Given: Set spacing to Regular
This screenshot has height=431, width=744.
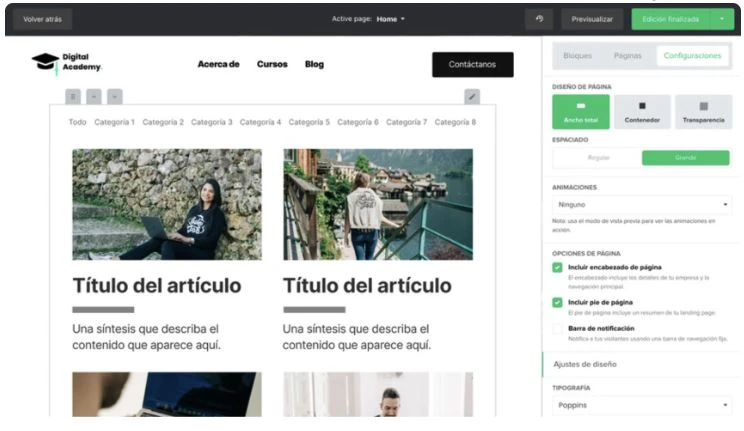Looking at the screenshot, I should pyautogui.click(x=598, y=158).
